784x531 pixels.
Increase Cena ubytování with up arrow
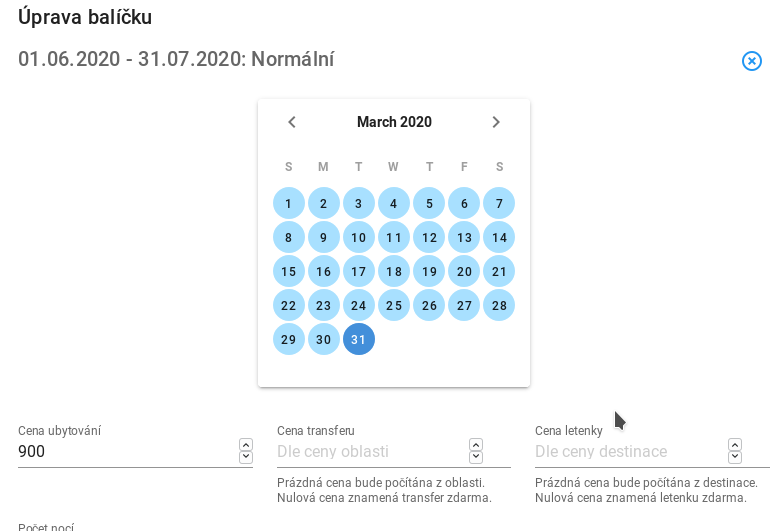point(246,444)
